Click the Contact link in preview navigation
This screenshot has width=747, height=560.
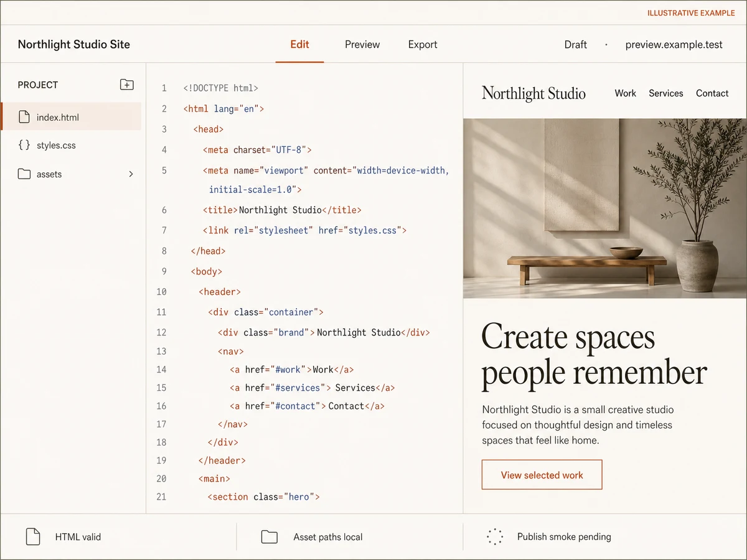point(712,93)
